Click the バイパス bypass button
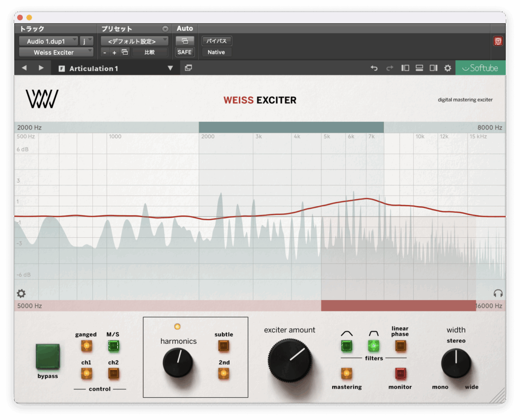 pyautogui.click(x=216, y=41)
